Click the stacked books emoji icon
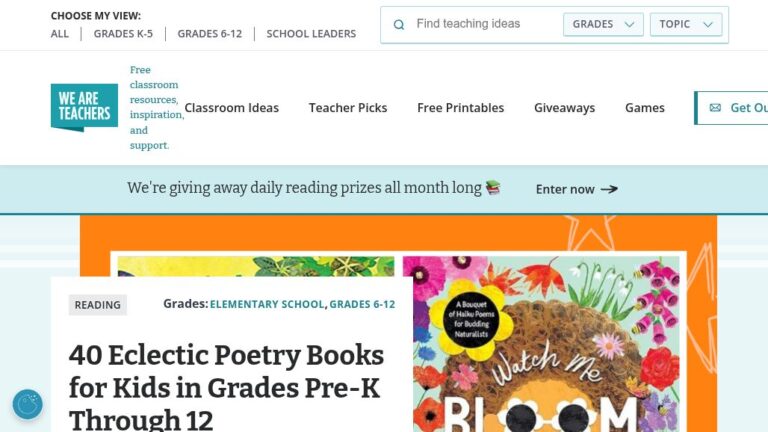Screen dimensions: 768x432 493,187
